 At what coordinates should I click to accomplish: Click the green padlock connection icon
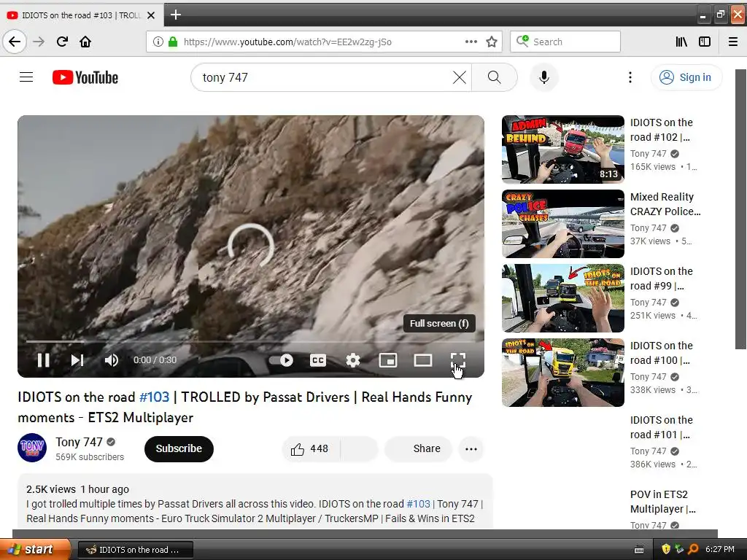point(172,42)
